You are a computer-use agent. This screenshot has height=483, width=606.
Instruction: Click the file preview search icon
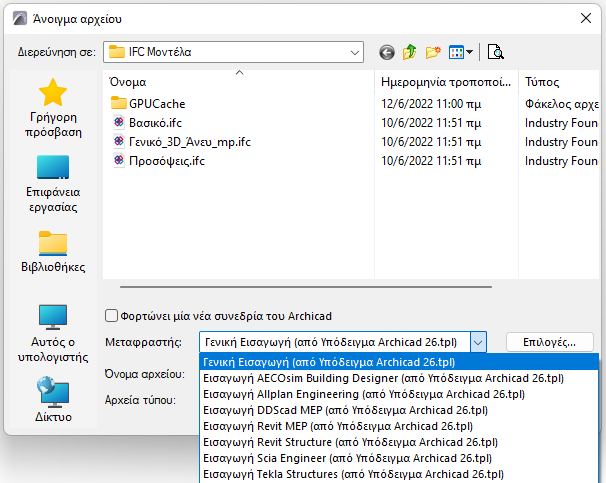(495, 52)
